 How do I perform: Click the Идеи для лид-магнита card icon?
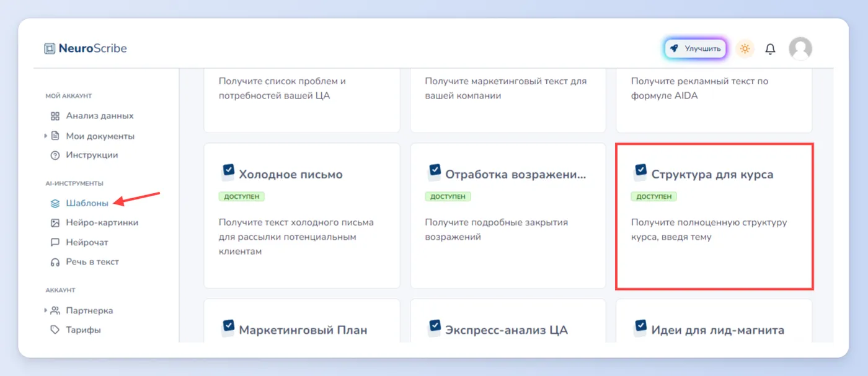[x=640, y=326]
